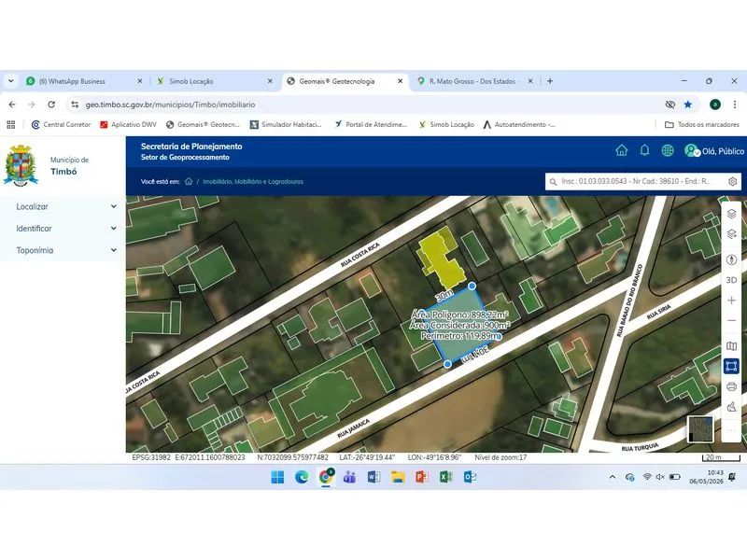Image resolution: width=747 pixels, height=560 pixels.
Task: Zoom in with the map plus button
Action: tap(731, 301)
